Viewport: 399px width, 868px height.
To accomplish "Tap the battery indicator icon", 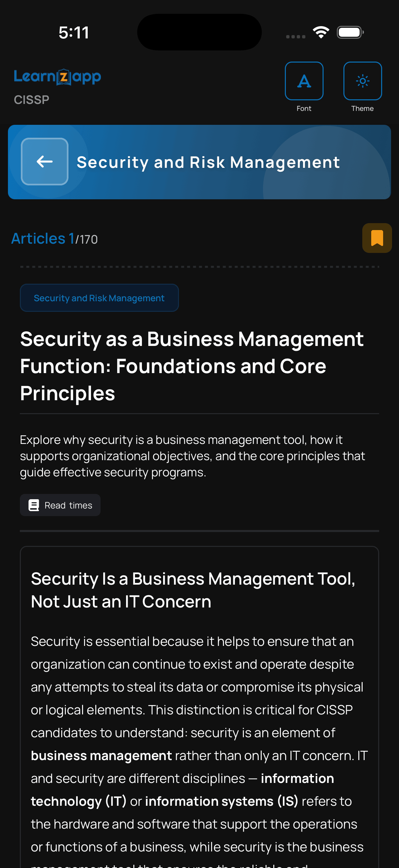I will coord(350,32).
